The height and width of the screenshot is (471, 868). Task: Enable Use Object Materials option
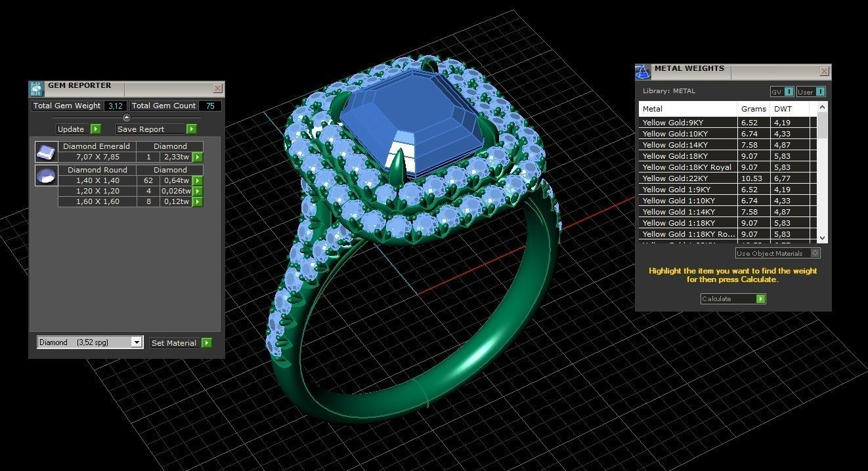(x=778, y=253)
